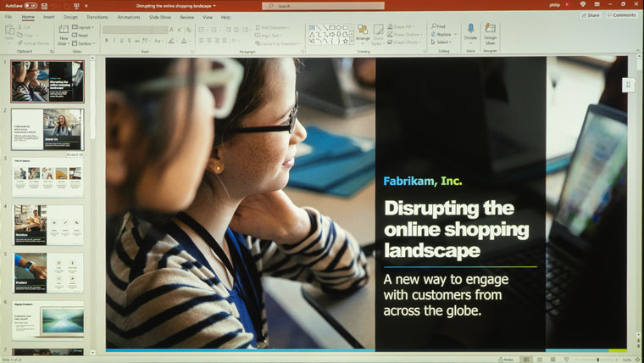
Task: Click the Reset slide button
Action: [x=80, y=36]
